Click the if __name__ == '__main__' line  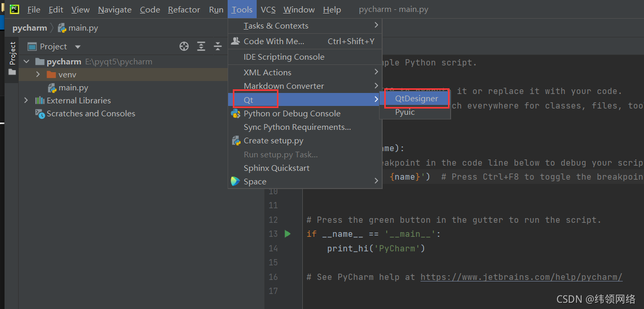point(373,234)
